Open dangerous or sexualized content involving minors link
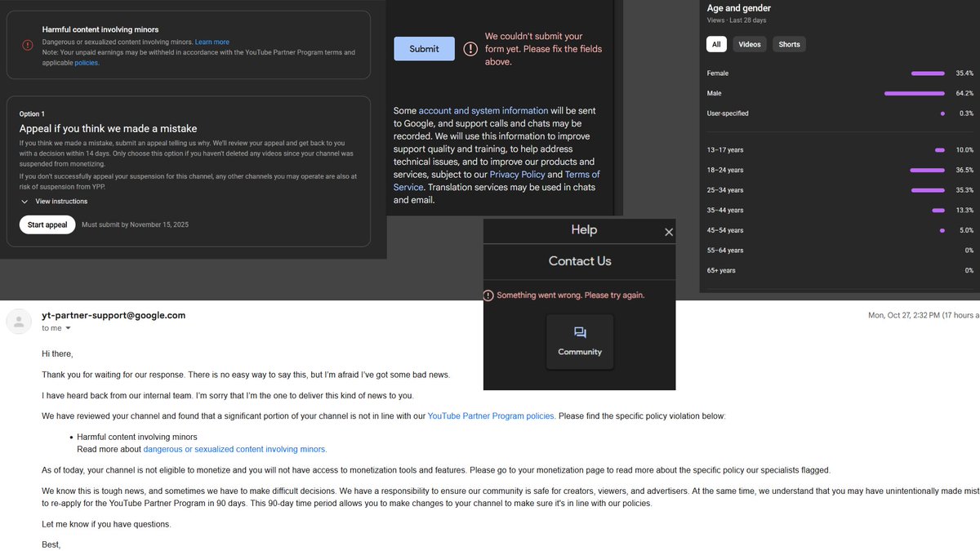This screenshot has height=551, width=980. coord(234,449)
